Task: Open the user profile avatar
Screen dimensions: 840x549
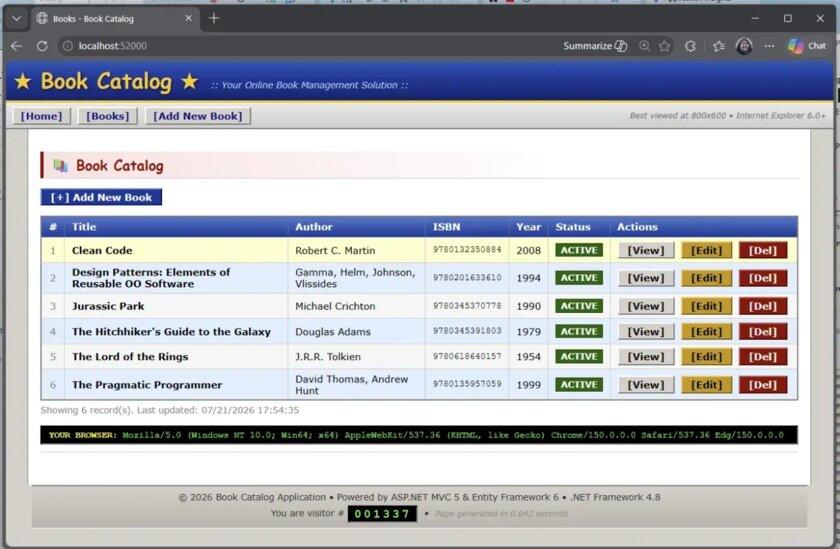Action: (x=744, y=46)
